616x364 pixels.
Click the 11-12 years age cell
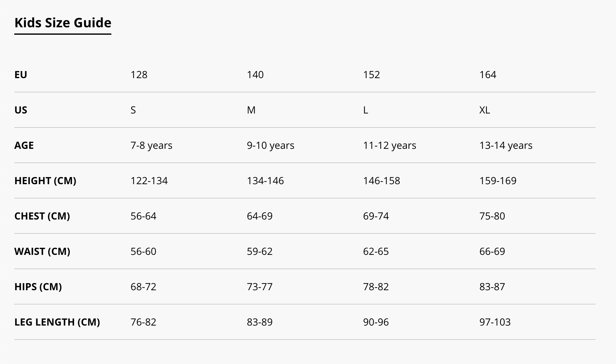(390, 145)
